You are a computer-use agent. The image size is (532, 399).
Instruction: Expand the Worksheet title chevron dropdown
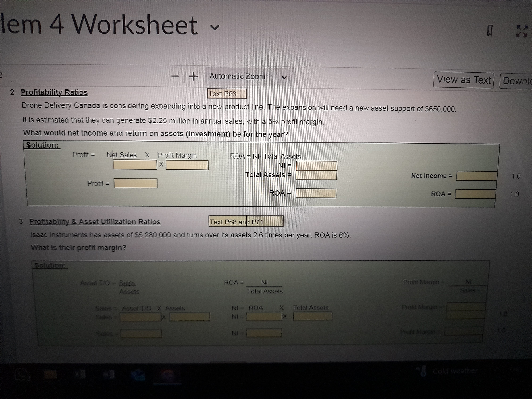pyautogui.click(x=215, y=28)
